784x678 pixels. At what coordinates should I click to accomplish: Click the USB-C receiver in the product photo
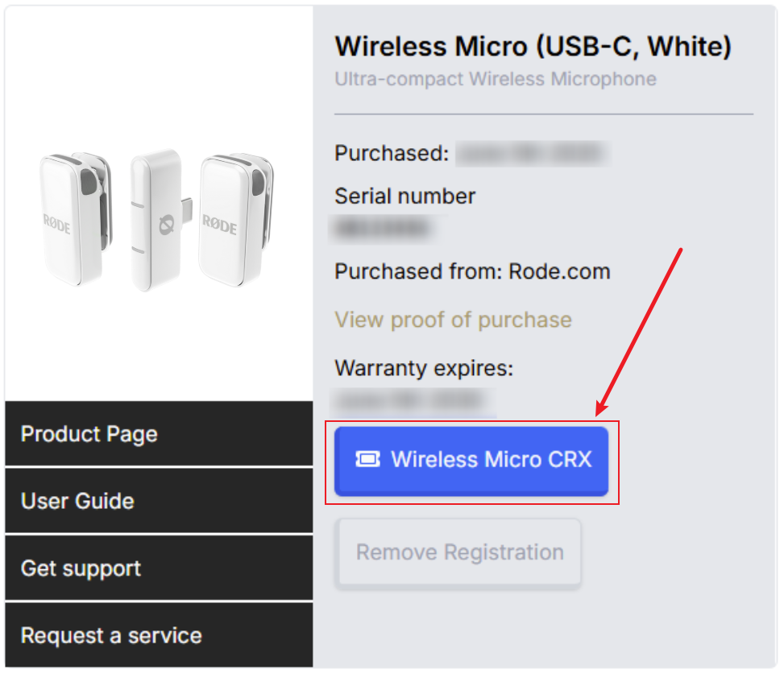point(160,219)
